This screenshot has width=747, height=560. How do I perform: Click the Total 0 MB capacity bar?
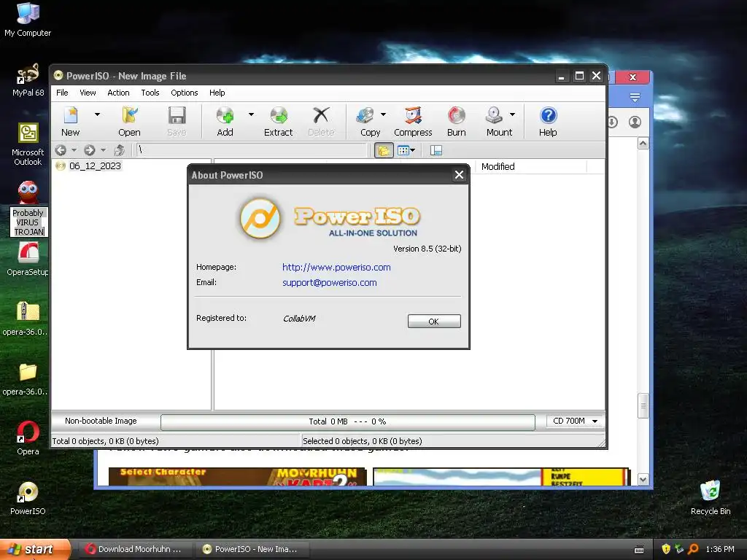(x=348, y=422)
